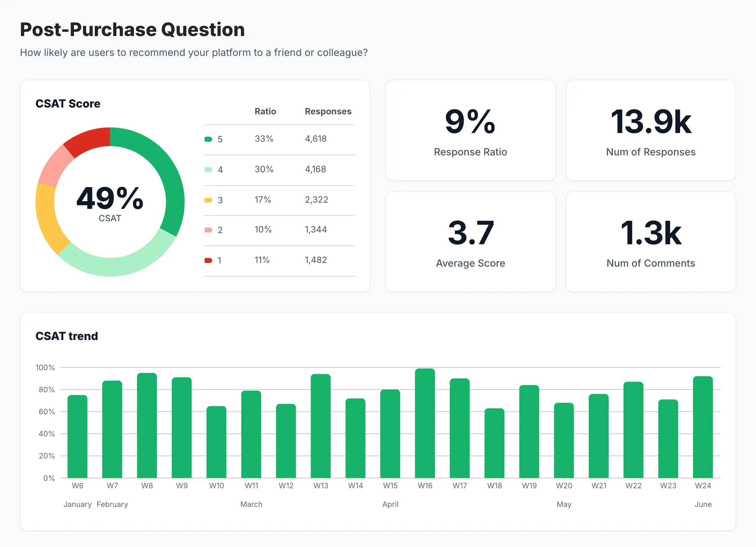Click the W14 bar in CSAT trend
The width and height of the screenshot is (756, 547).
[x=355, y=438]
